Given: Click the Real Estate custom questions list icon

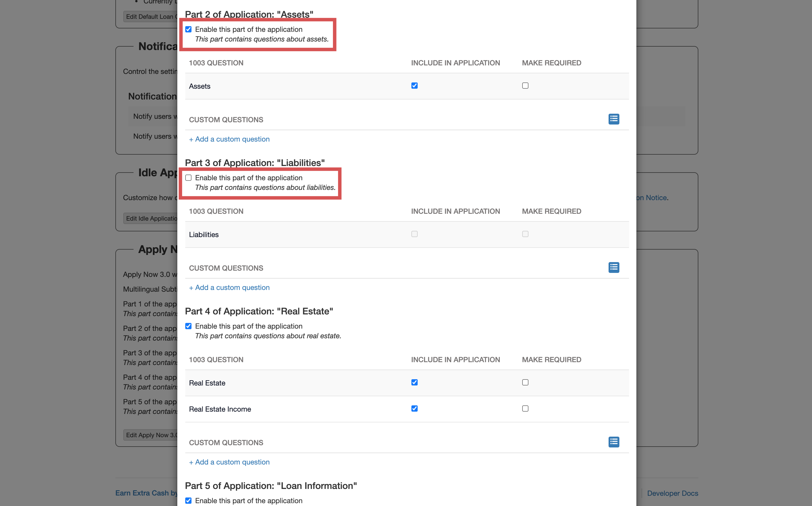Looking at the screenshot, I should point(613,442).
